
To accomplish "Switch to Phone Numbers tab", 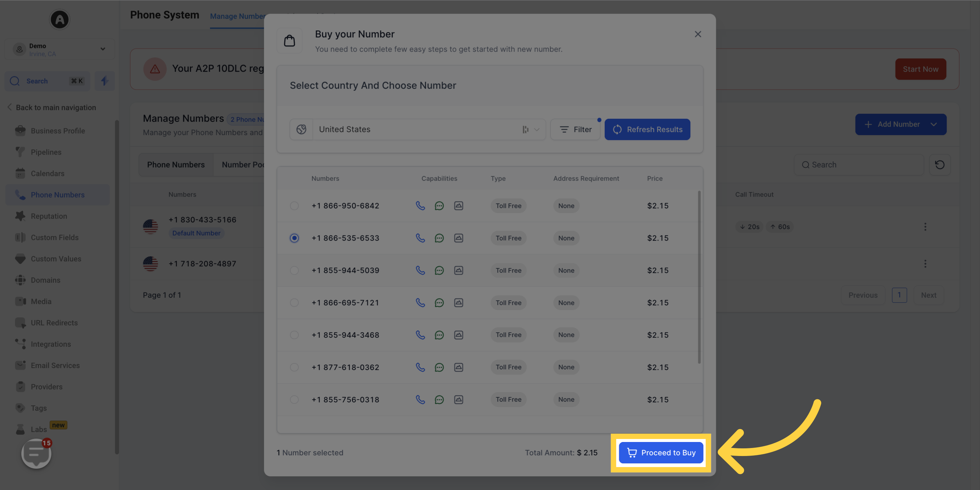I will 176,165.
